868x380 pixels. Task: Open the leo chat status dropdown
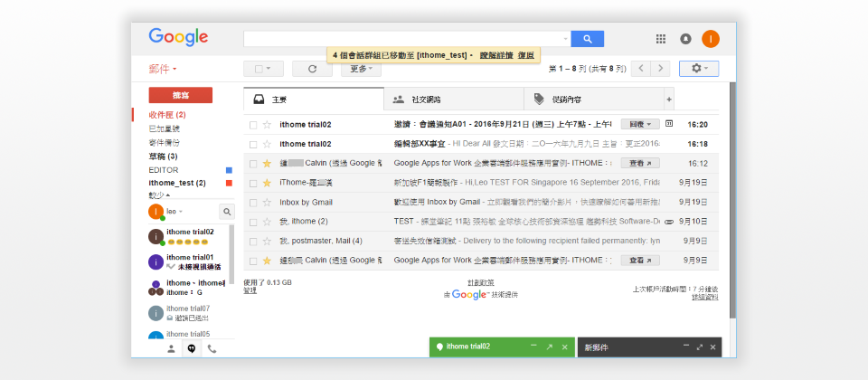point(175,212)
